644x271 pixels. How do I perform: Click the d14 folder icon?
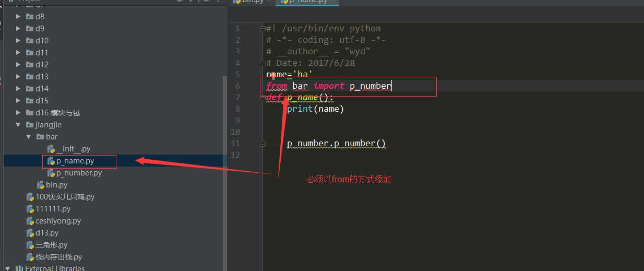pos(30,89)
